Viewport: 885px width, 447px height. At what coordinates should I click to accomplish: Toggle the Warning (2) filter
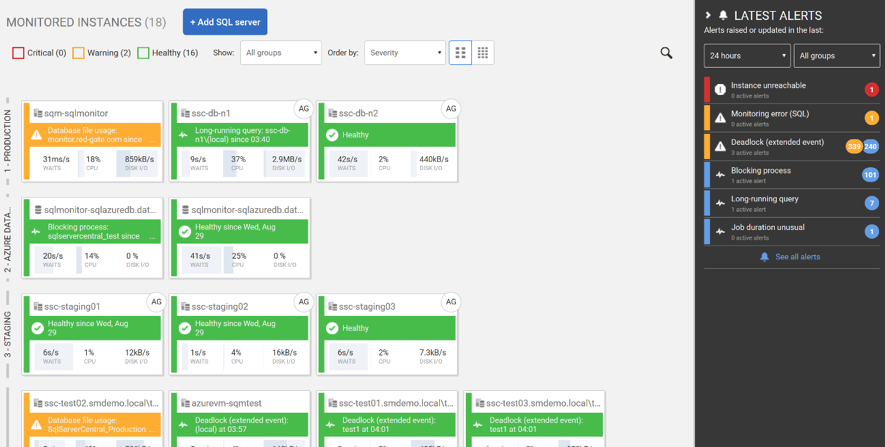pyautogui.click(x=102, y=53)
